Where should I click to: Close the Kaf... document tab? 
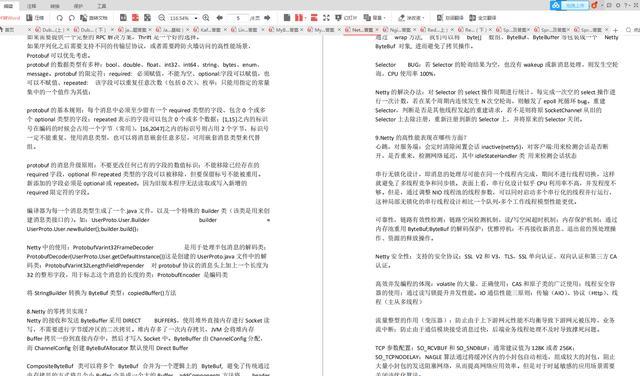pyautogui.click(x=224, y=30)
